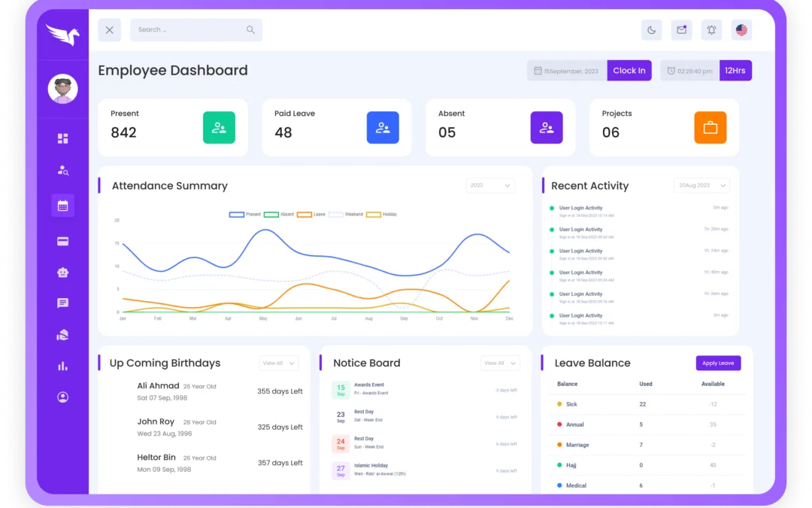Expand the Notice Board View All dropdown
This screenshot has width=812, height=508.
click(x=500, y=363)
